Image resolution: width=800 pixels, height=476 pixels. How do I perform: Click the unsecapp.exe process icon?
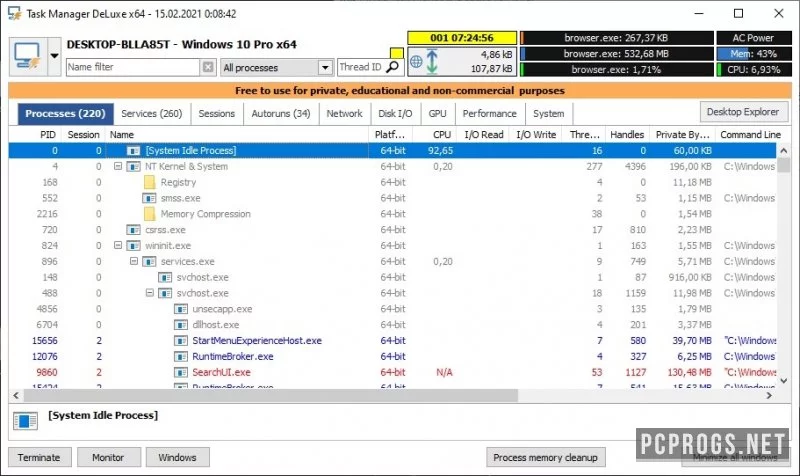tap(181, 309)
